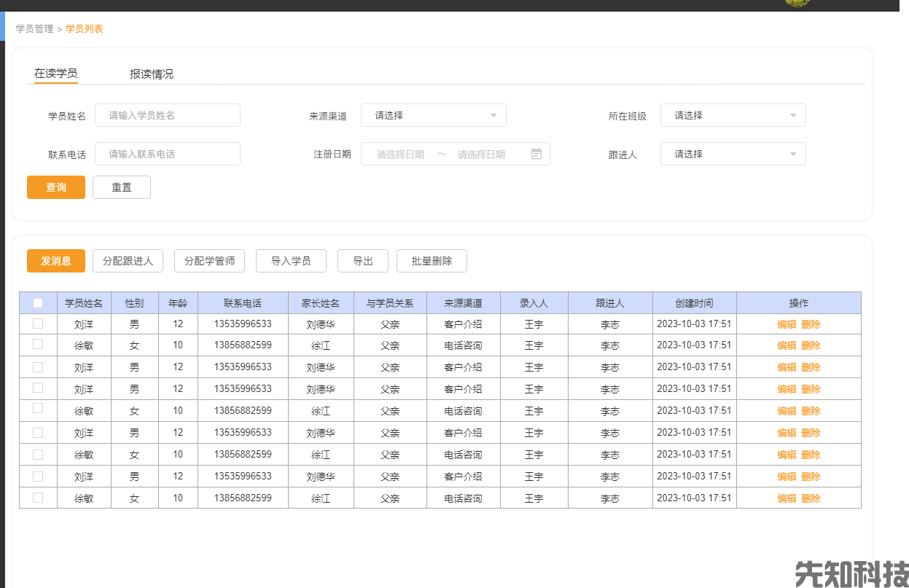Open the 来源渠道 filter dropdown
The width and height of the screenshot is (909, 588).
pos(434,115)
